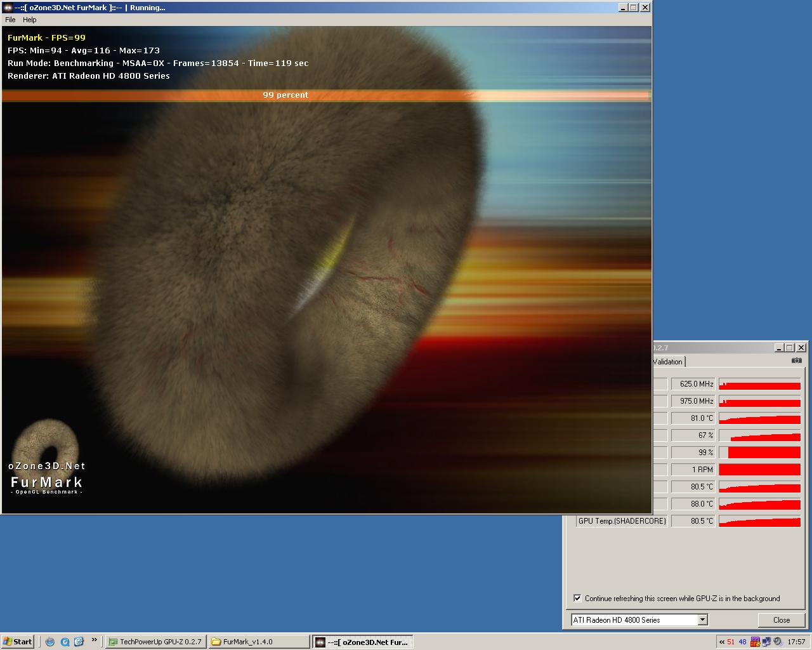Screen dimensions: 812x650
Task: Open the second quick launch icon
Action: [65, 642]
